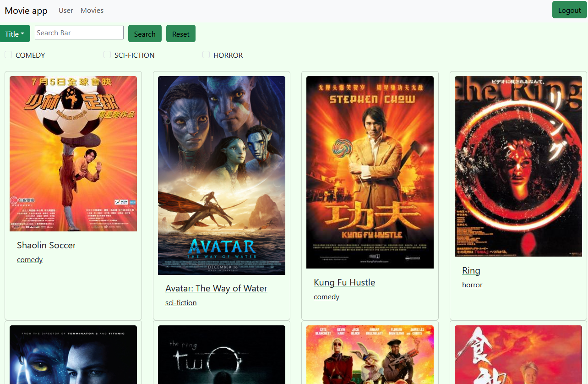588x384 pixels.
Task: Enable the SCI-FICTION filter checkbox
Action: coord(107,55)
